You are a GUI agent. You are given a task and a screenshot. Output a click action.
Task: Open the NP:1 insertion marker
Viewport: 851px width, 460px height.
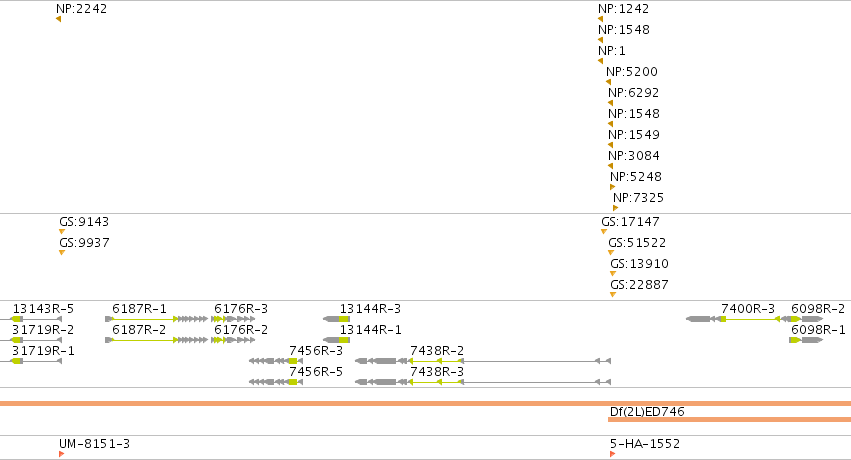[x=600, y=61]
